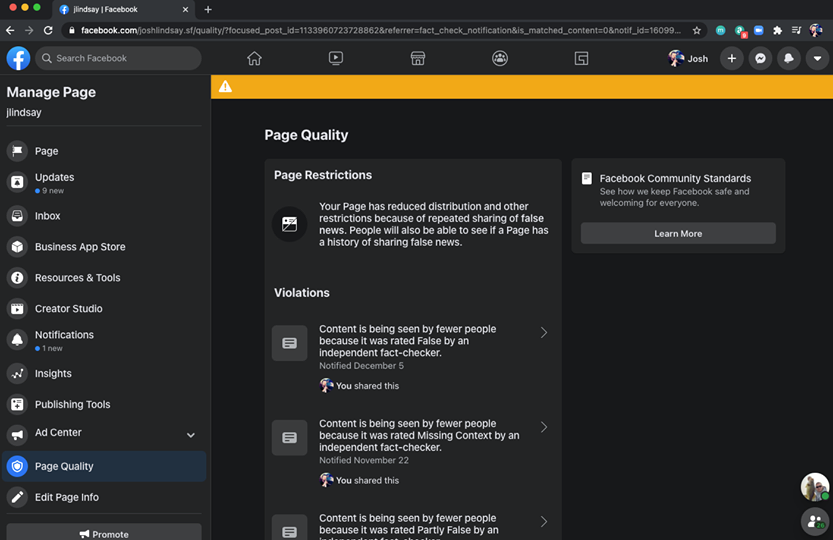The height and width of the screenshot is (540, 833).
Task: Open the Watch video icon
Action: click(336, 58)
